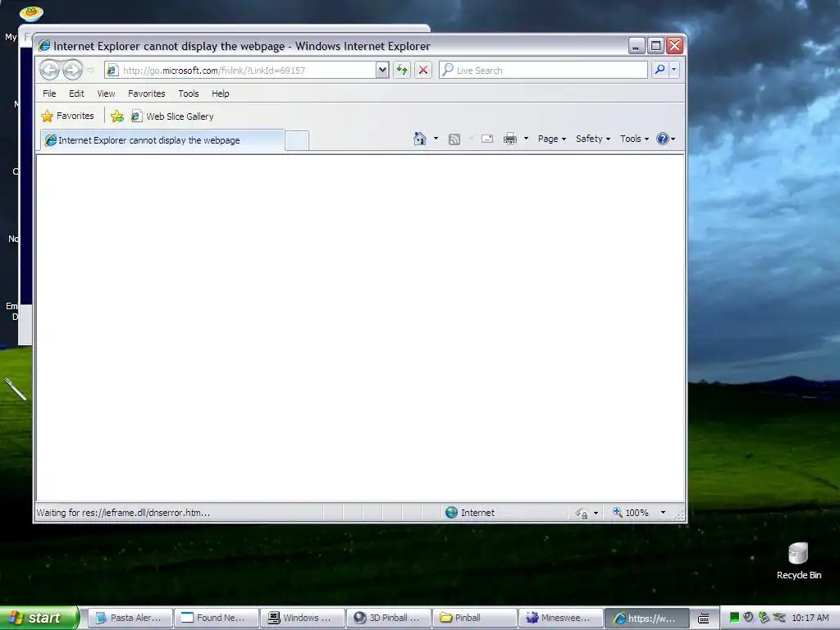Select the 'Internet Explorer cannot display the webpage' tab
Viewport: 840px width, 630px height.
click(162, 140)
